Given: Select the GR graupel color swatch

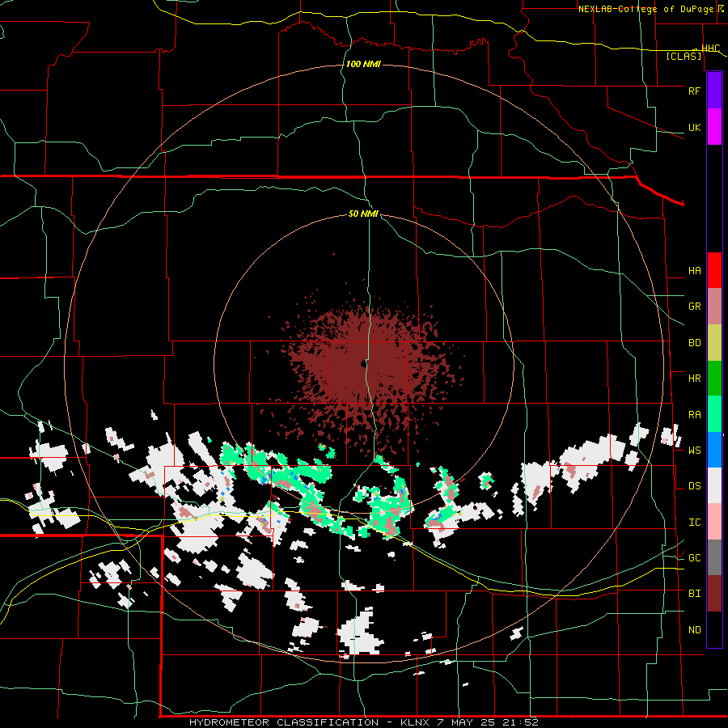Looking at the screenshot, I should pyautogui.click(x=714, y=307).
